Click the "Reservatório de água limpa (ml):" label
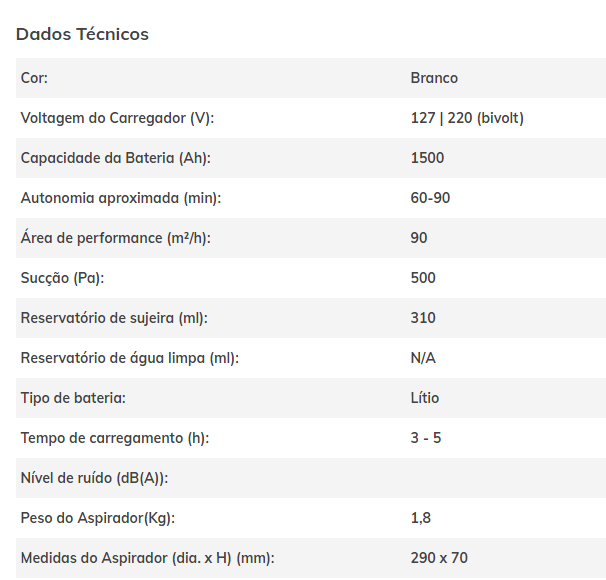 129,358
